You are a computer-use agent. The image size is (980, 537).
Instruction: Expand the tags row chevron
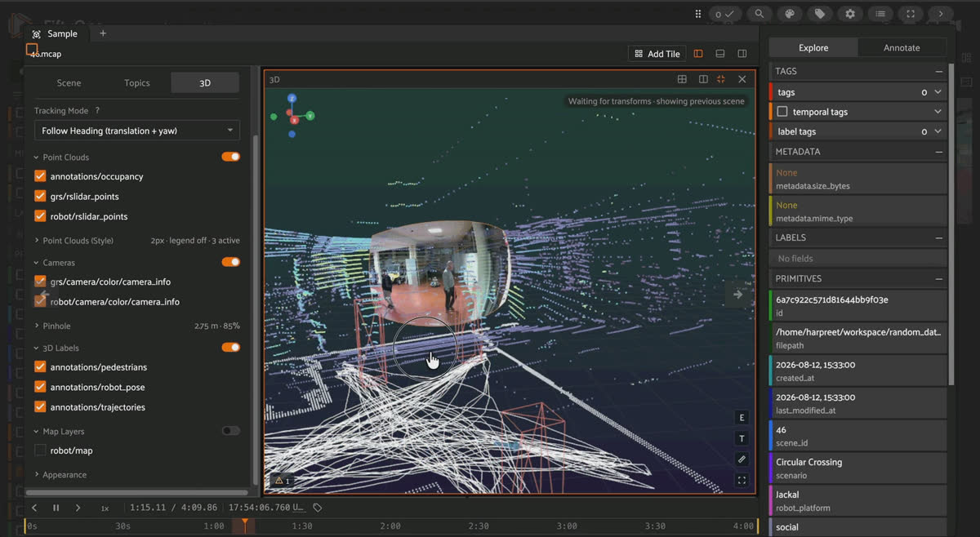[938, 92]
